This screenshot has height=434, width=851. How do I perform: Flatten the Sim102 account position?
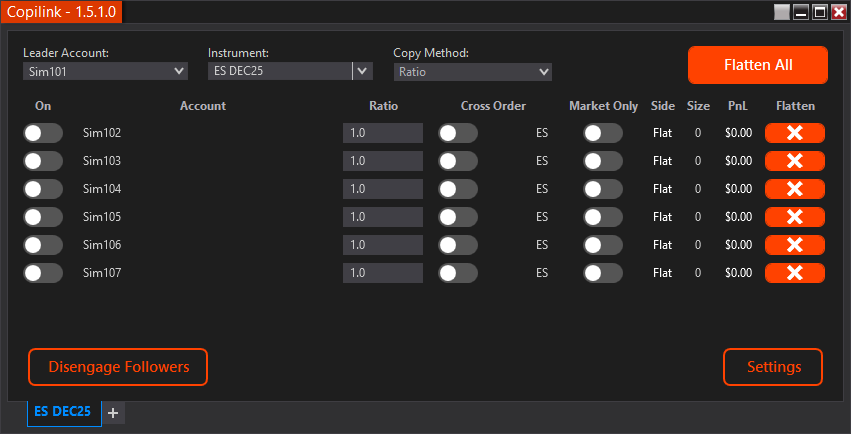tap(794, 133)
